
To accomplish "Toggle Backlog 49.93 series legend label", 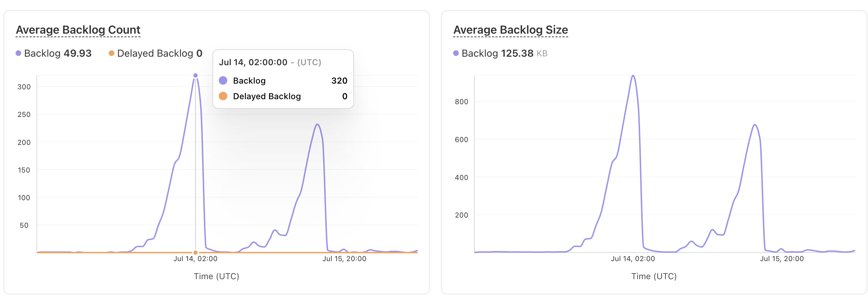I will (x=58, y=53).
